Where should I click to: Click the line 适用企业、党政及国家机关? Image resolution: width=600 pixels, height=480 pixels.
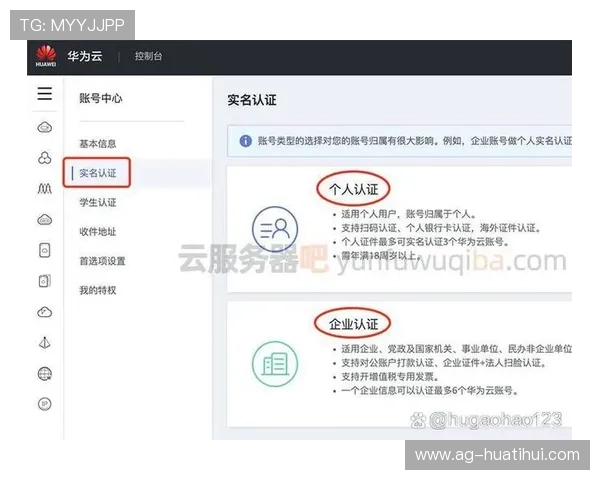[457, 349]
